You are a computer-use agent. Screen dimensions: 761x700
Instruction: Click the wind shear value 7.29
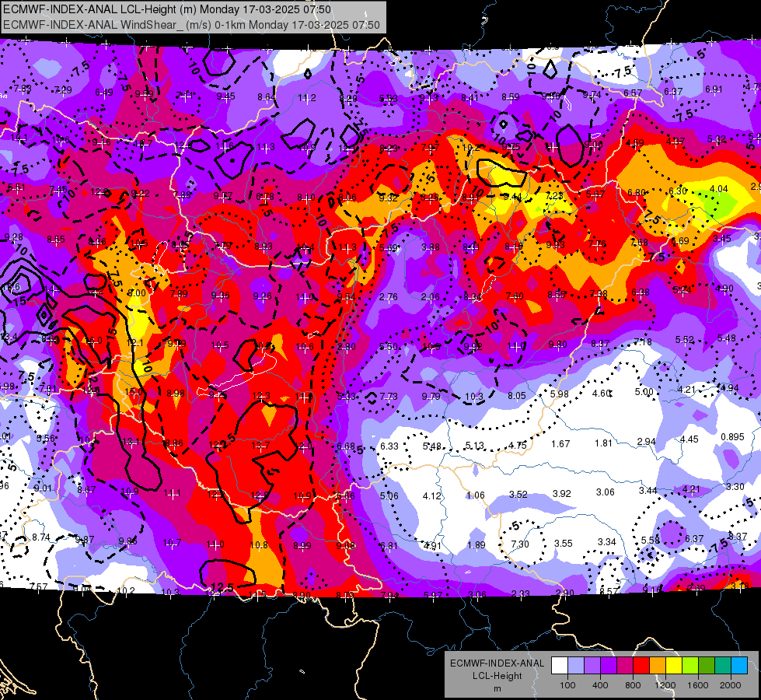pyautogui.click(x=63, y=90)
